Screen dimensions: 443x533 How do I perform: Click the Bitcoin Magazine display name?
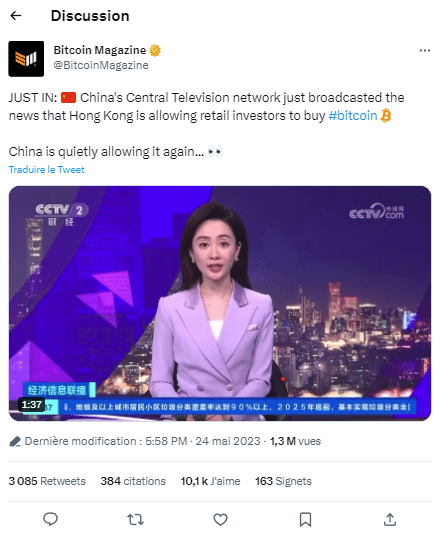point(100,50)
